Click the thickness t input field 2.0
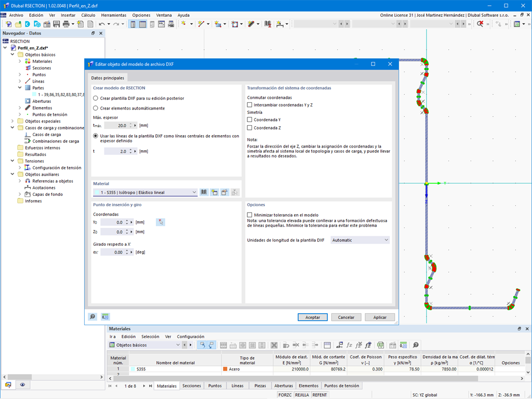The height and width of the screenshot is (399, 532). coord(116,151)
